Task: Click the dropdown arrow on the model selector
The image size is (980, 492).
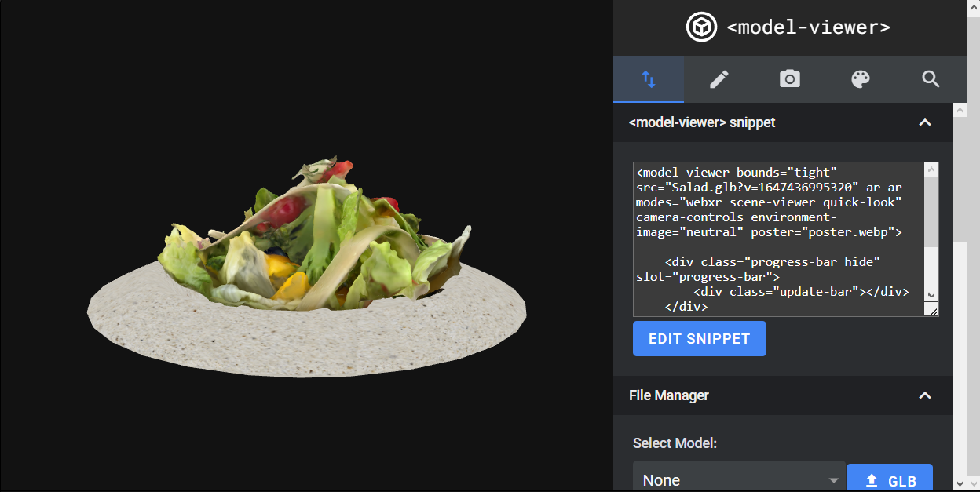Action: click(833, 479)
